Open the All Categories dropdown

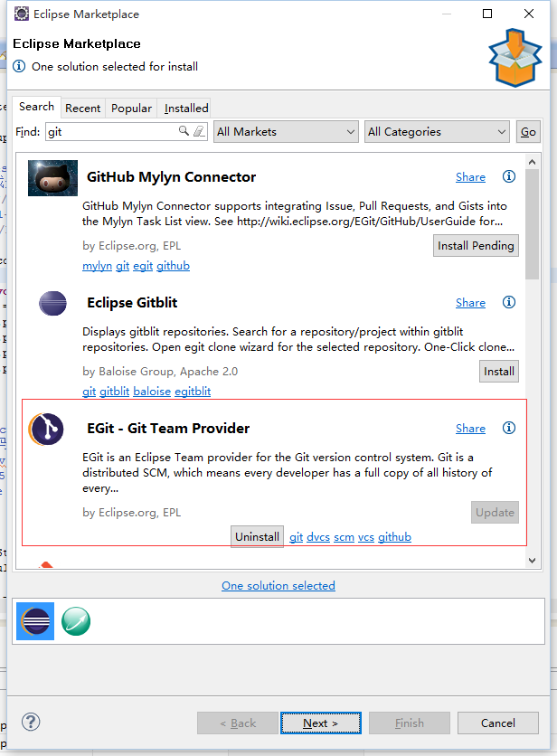click(x=437, y=132)
